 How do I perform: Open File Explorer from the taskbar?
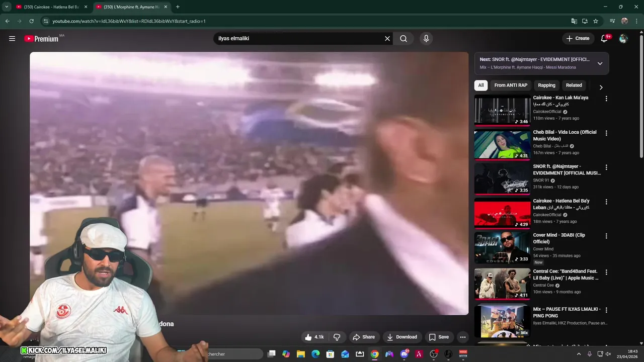pyautogui.click(x=301, y=354)
